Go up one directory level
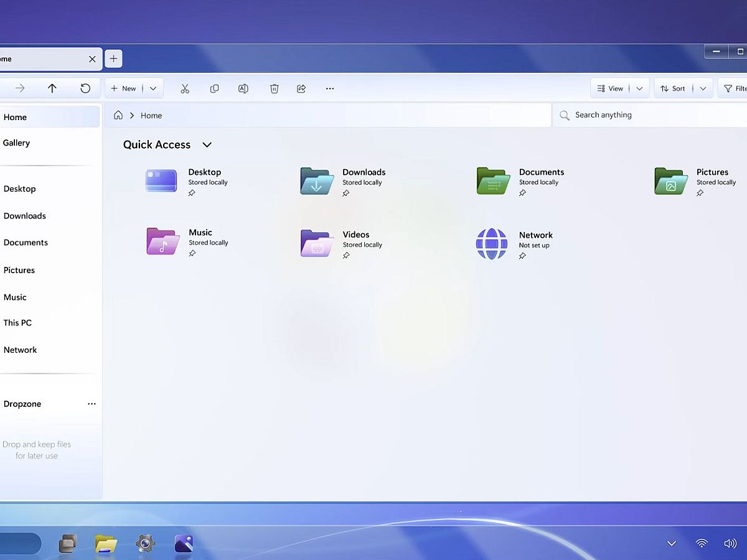The height and width of the screenshot is (560, 747). [52, 88]
